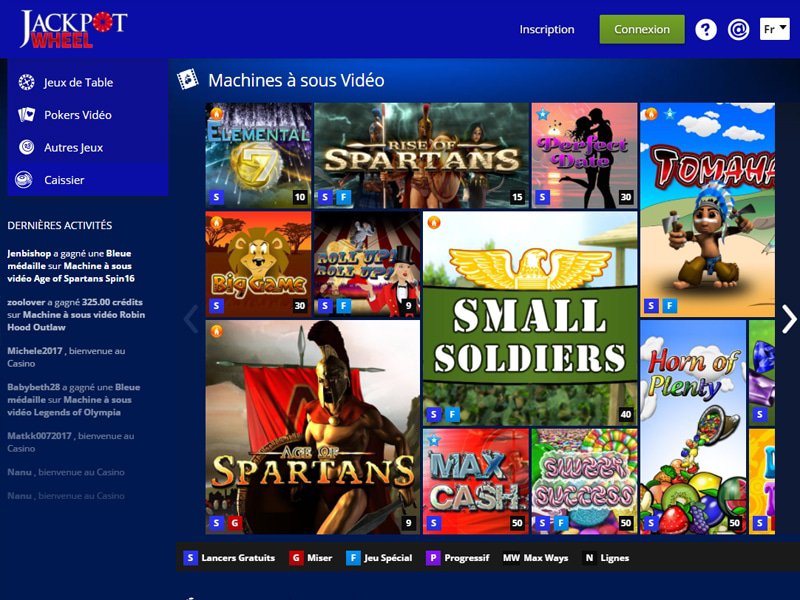Go to previous games with left arrow
800x600 pixels.
pyautogui.click(x=191, y=319)
